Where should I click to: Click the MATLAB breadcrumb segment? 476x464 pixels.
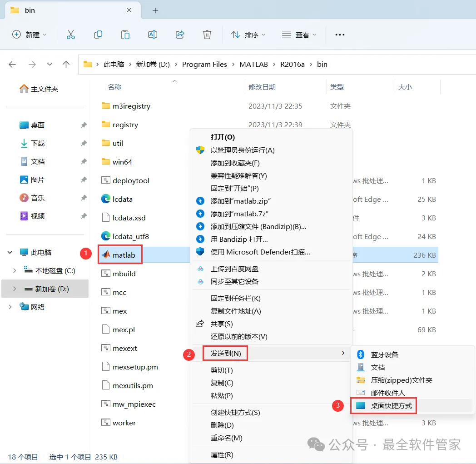pos(253,65)
